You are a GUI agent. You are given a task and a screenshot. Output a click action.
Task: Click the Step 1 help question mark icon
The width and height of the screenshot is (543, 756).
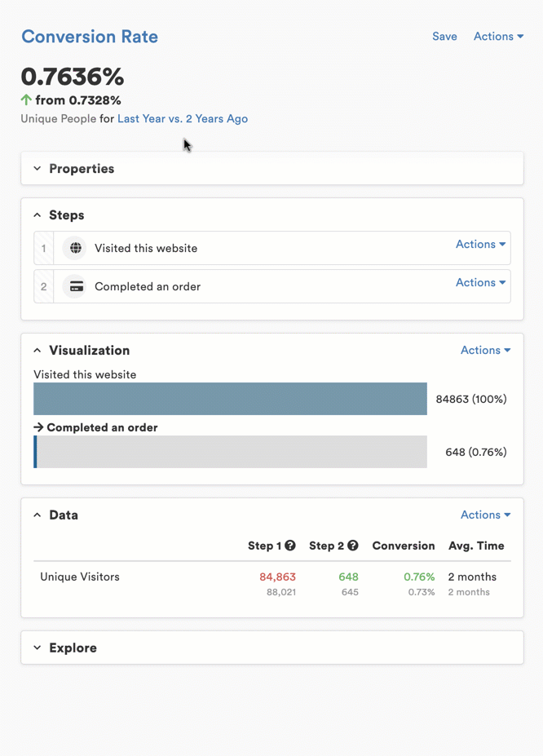[x=290, y=546]
